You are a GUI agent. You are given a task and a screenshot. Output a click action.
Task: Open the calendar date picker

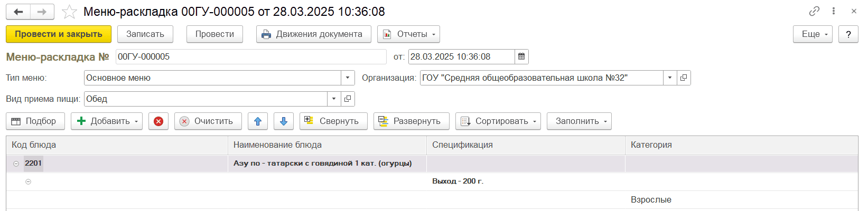tap(521, 56)
